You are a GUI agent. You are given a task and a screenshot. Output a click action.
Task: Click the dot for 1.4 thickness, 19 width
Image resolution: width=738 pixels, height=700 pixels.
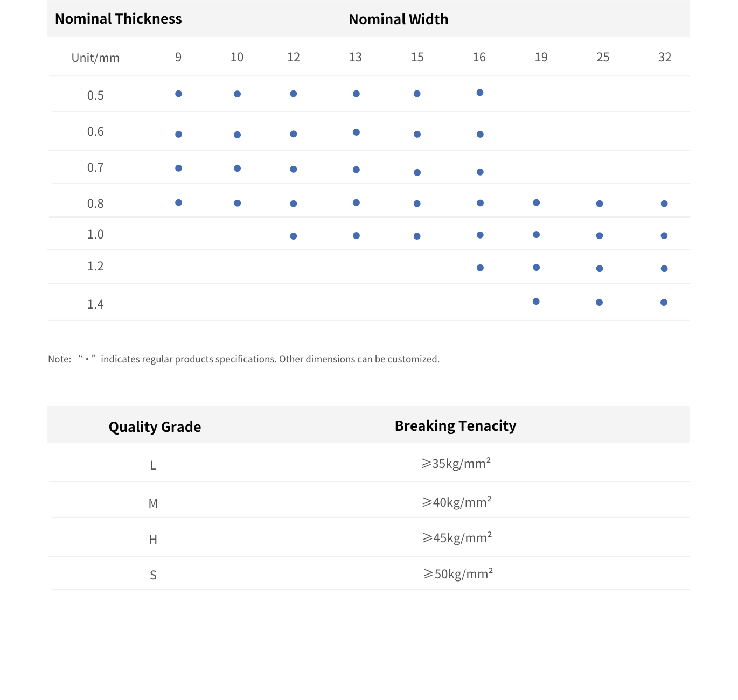[x=536, y=301]
